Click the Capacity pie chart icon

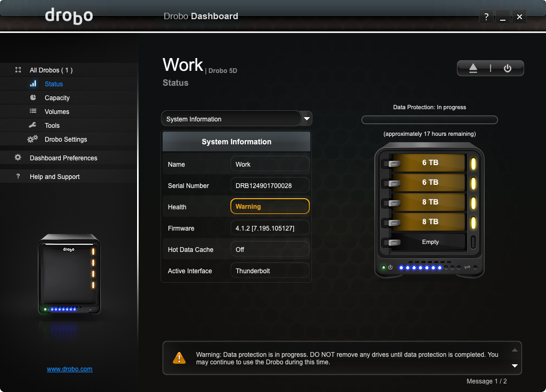(x=33, y=97)
